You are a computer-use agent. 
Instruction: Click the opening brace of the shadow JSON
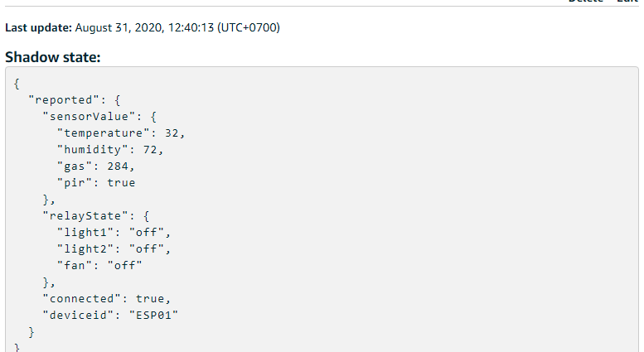click(18, 84)
